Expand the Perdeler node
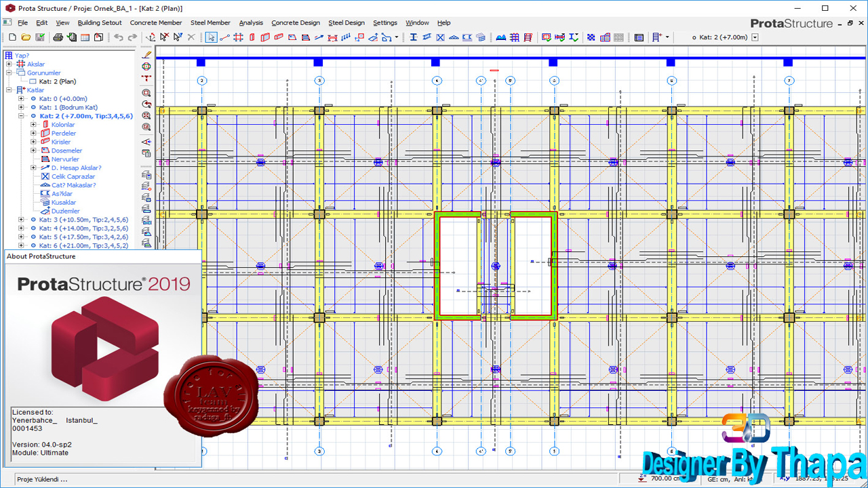Screen dimensions: 868x488 tap(34, 133)
